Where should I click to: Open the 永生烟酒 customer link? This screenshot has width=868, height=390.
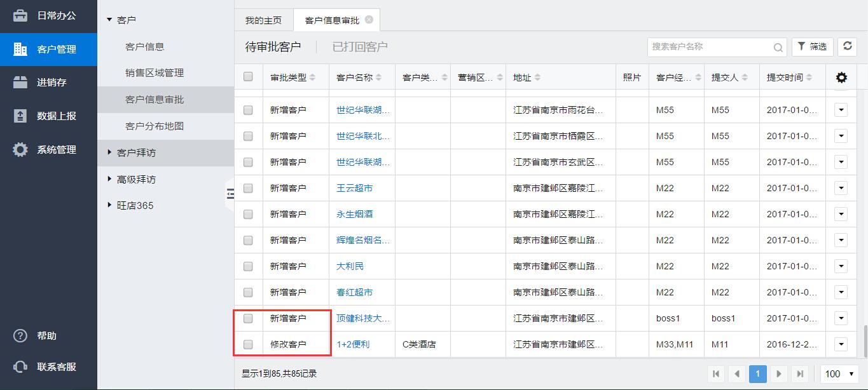350,214
